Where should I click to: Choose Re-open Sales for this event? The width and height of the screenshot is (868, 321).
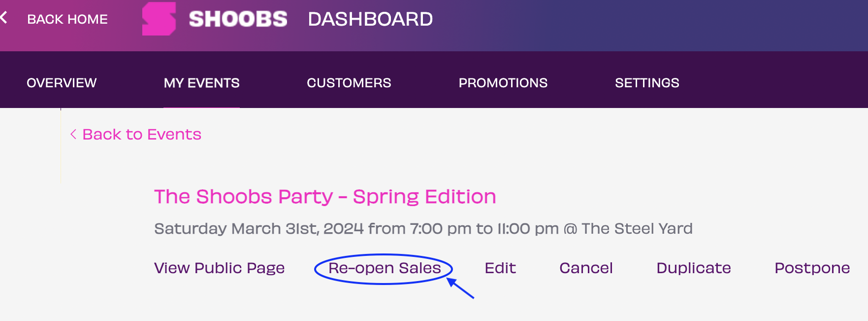[x=385, y=268]
